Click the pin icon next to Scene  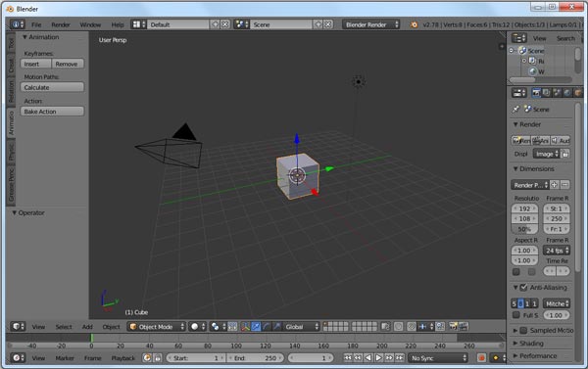[515, 109]
